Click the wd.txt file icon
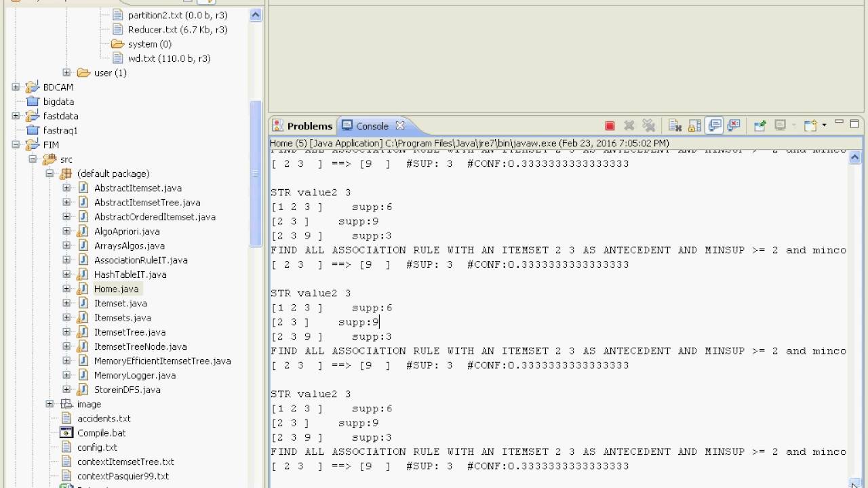The width and height of the screenshot is (868, 488). pyautogui.click(x=117, y=58)
